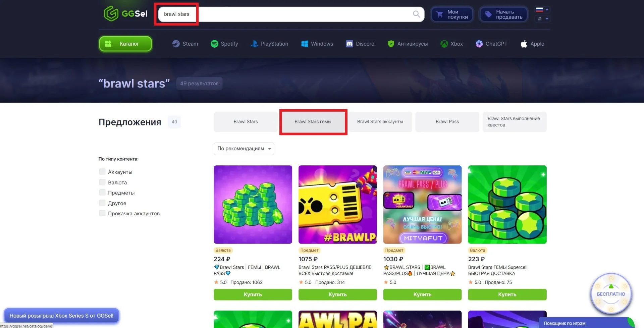Viewport: 644px width, 328px height.
Task: Open the Каталог button
Action: (125, 44)
